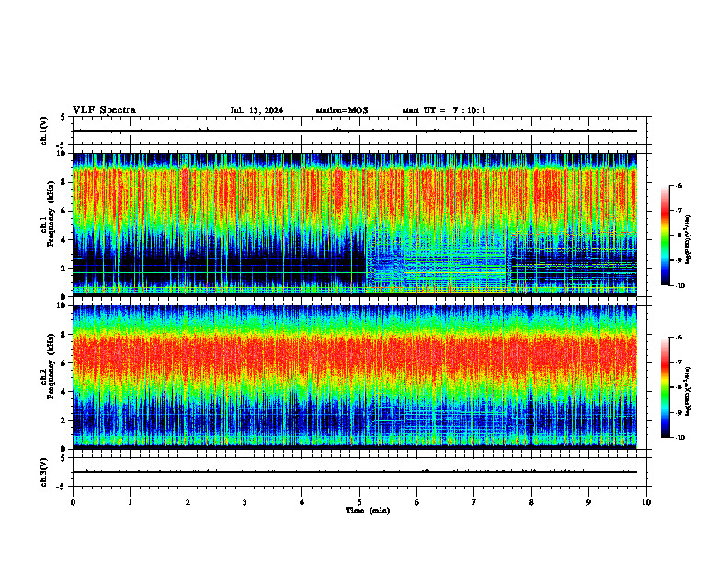Click the time axis tick label '1'
Viewport: 728px width, 563px height.
coord(131,502)
